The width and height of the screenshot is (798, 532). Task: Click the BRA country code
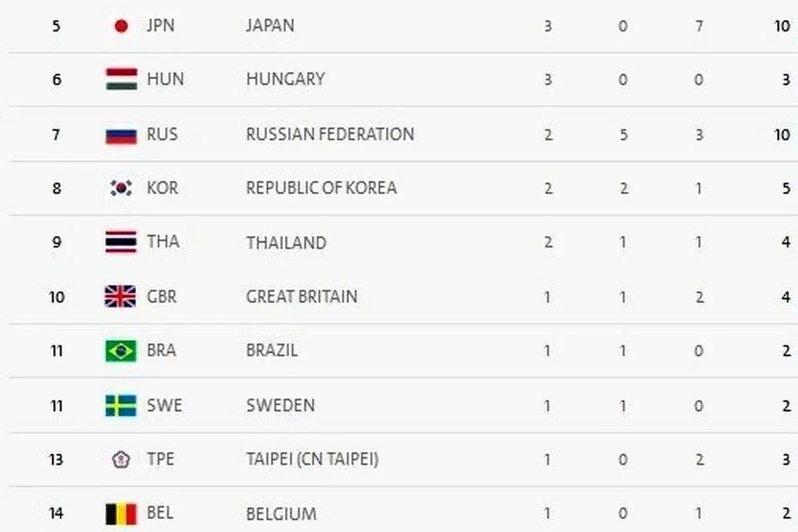pyautogui.click(x=162, y=350)
